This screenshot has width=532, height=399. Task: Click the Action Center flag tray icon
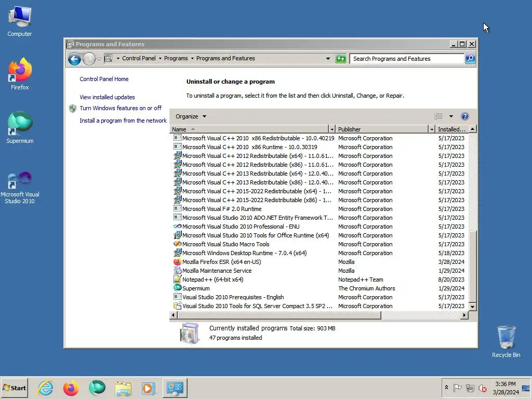point(457,388)
